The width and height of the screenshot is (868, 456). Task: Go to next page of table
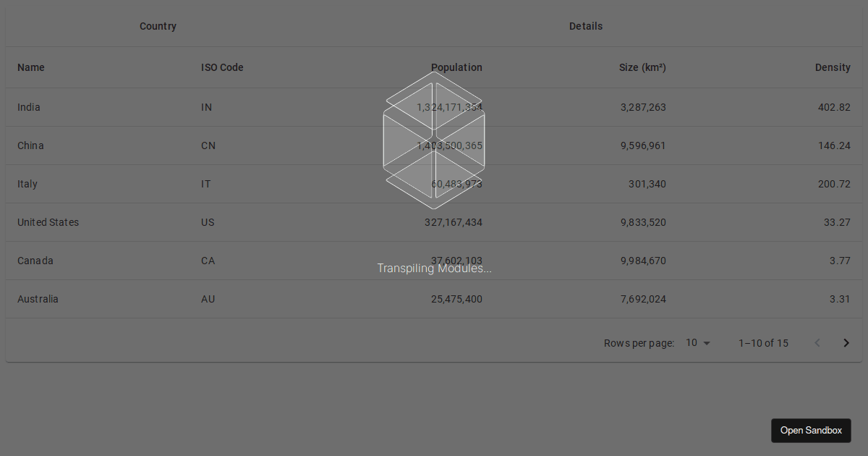(x=846, y=343)
